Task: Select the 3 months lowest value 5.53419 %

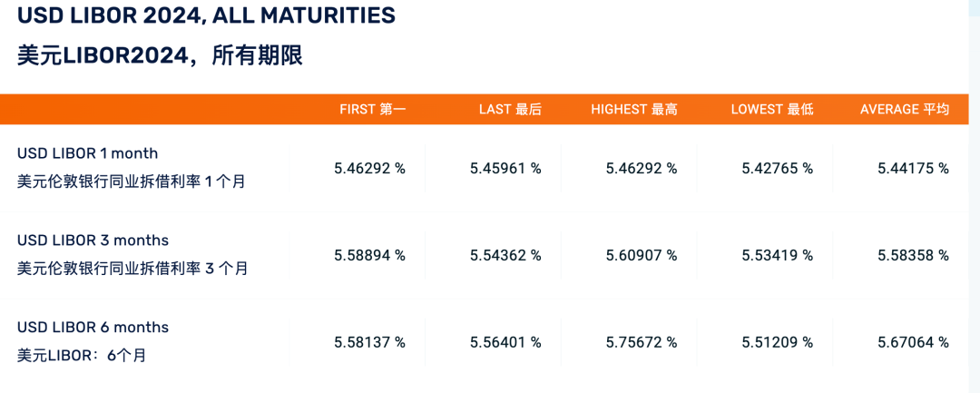Action: coord(778,255)
